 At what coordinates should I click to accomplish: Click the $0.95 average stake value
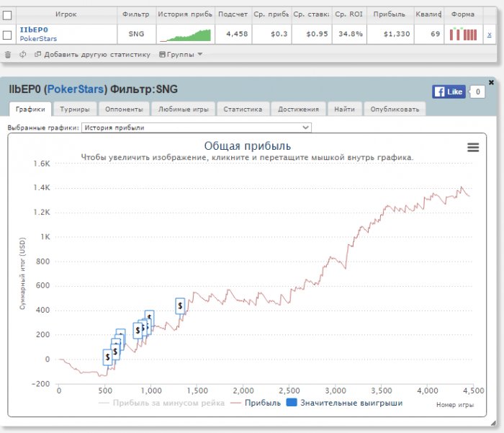coord(317,34)
